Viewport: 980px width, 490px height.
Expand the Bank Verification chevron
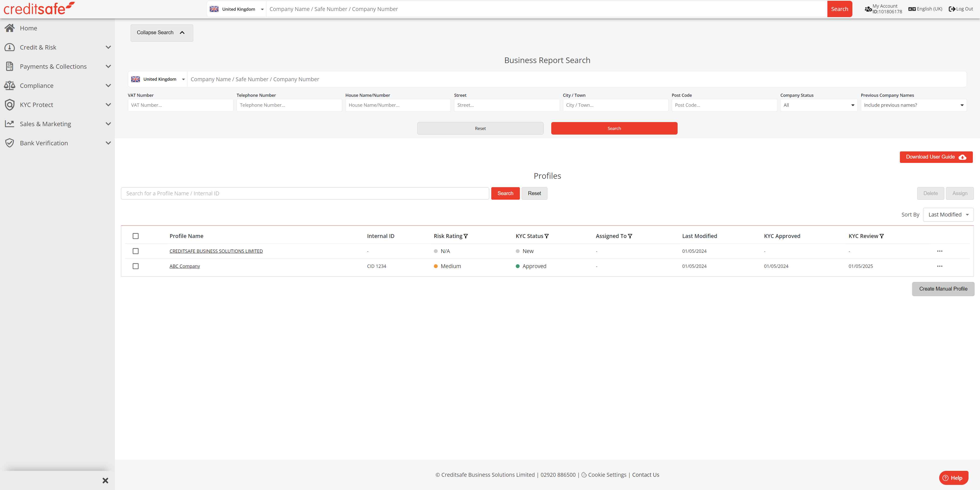tap(108, 143)
